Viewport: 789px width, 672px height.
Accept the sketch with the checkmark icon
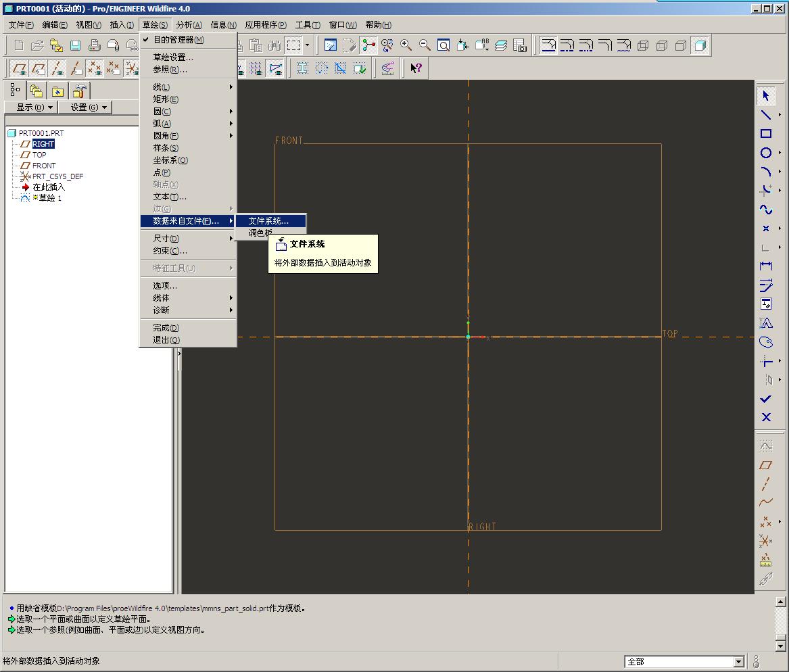click(766, 399)
